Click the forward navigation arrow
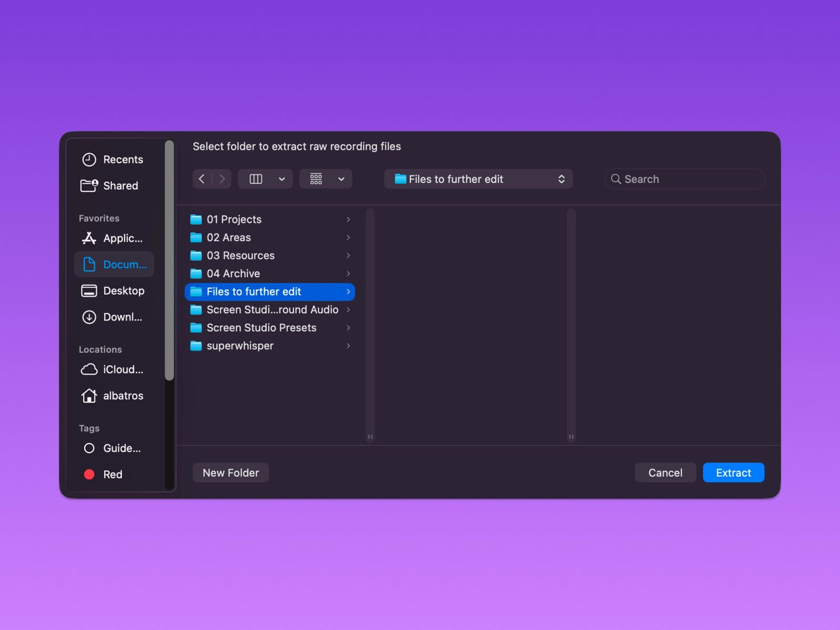Screen dimensions: 840x630 [222, 179]
